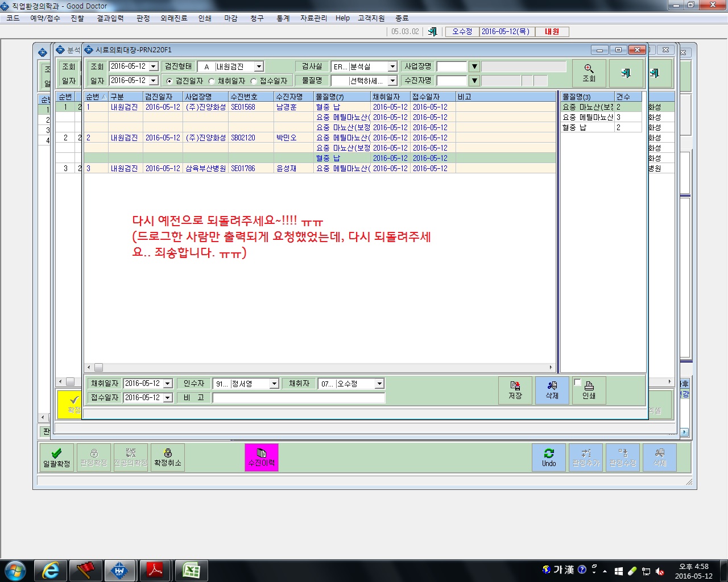Image resolution: width=728 pixels, height=582 pixels.
Task: Toggle the checkbox beside 인쇄 button
Action: tap(577, 382)
